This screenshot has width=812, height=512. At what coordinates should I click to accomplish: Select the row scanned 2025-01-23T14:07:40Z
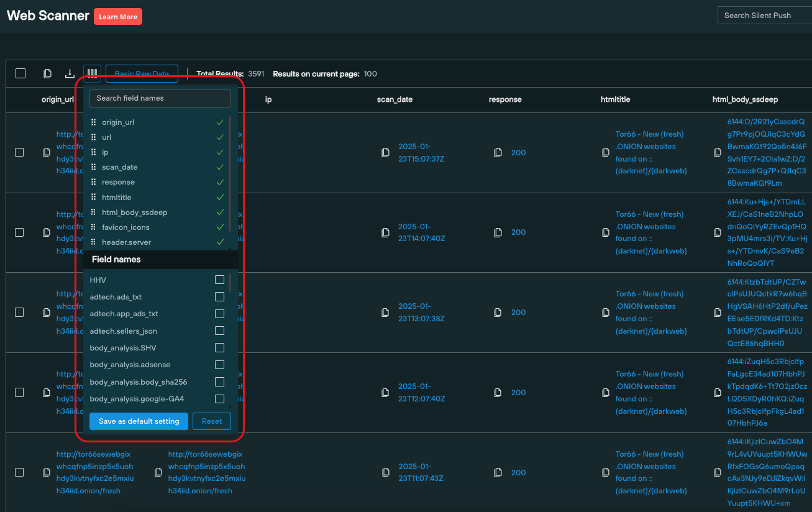19,232
